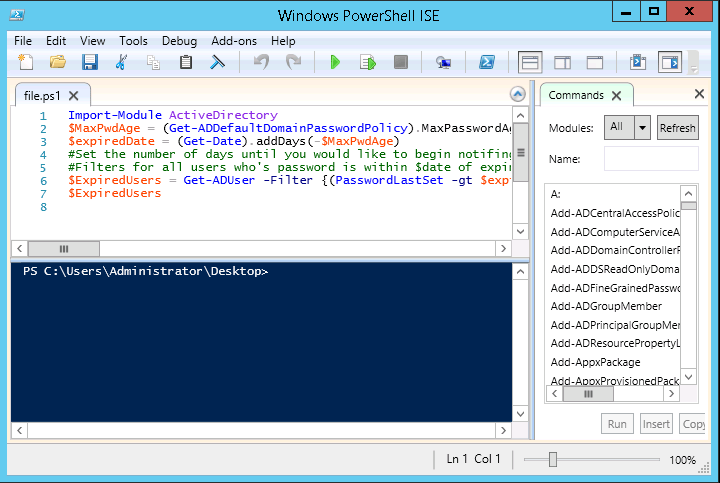Click the Ln 1 Col 1 position indicator
Screen dimensions: 720x483
pos(473,459)
